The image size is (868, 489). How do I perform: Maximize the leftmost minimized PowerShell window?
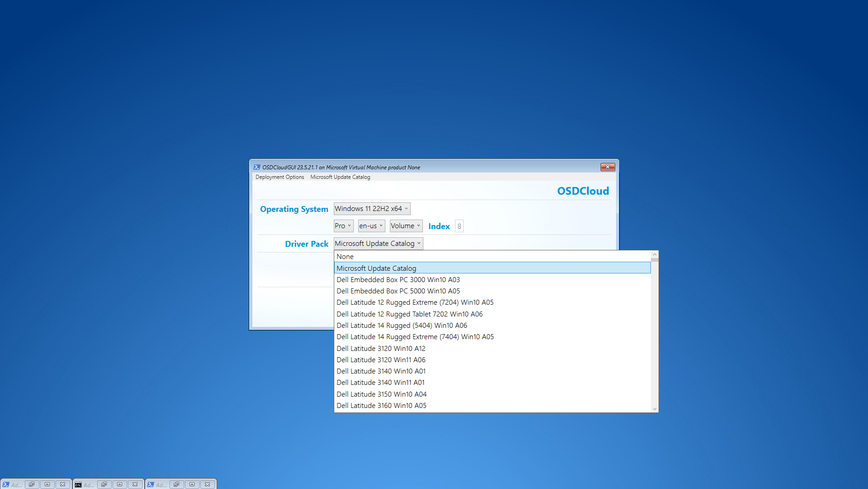click(x=47, y=484)
